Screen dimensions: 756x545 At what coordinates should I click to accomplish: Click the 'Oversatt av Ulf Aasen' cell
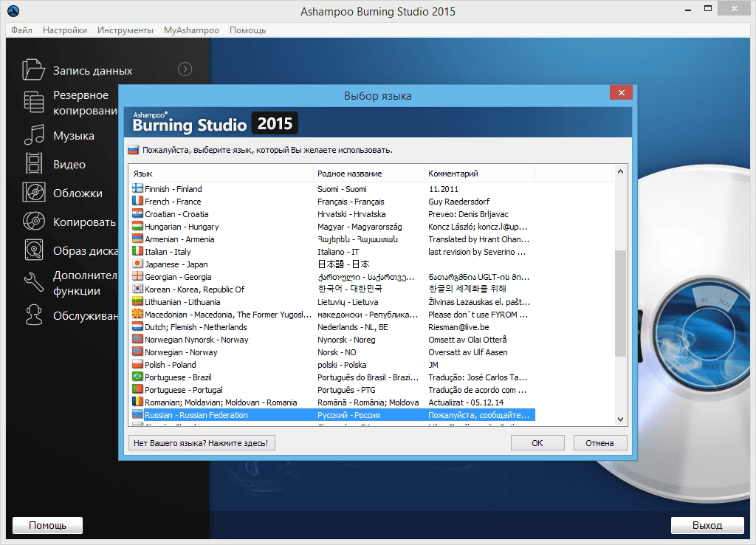coord(467,352)
